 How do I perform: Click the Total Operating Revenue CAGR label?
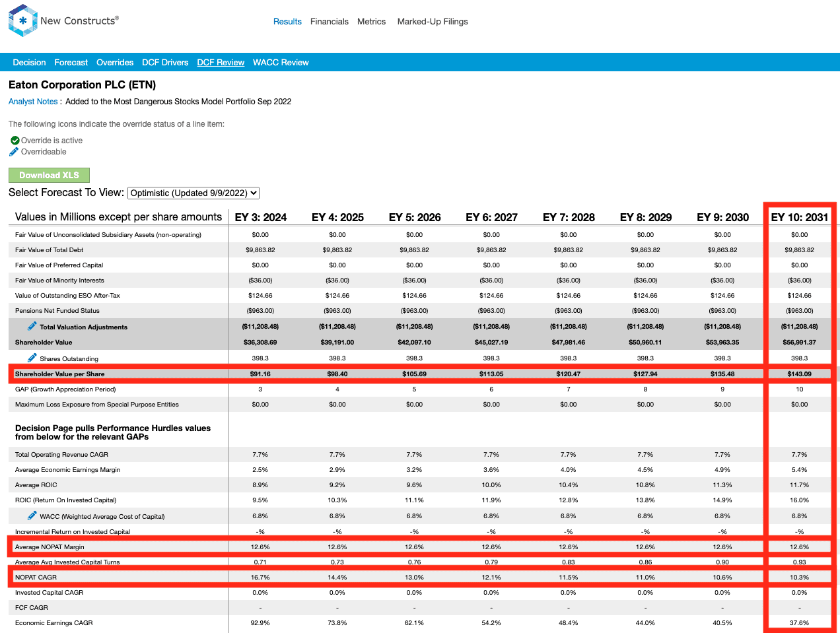[62, 455]
